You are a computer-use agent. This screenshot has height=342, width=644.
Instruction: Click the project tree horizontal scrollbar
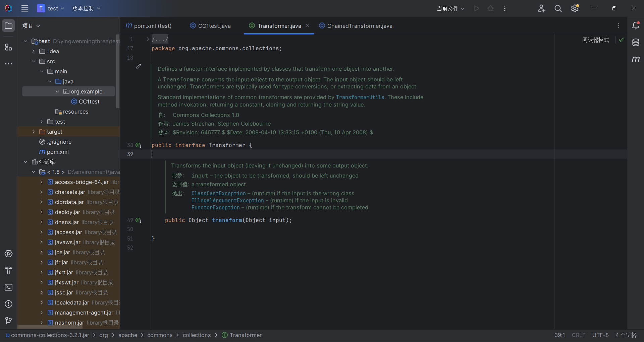[50, 327]
